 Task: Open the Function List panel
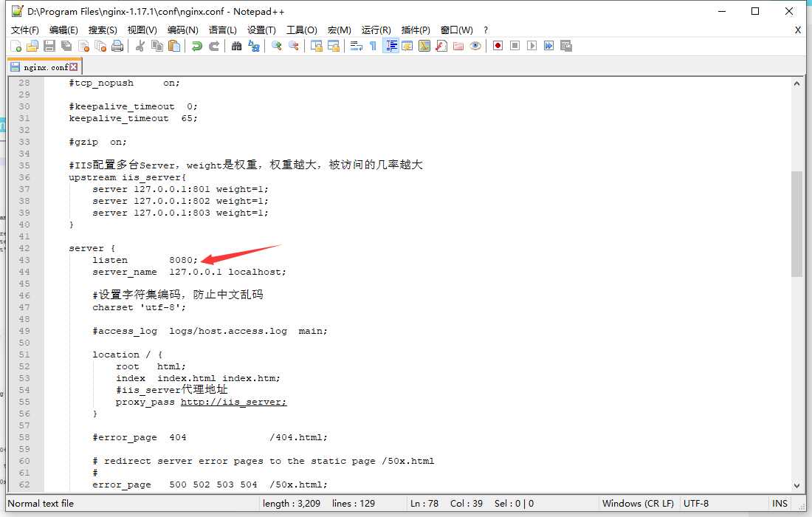pyautogui.click(x=441, y=46)
